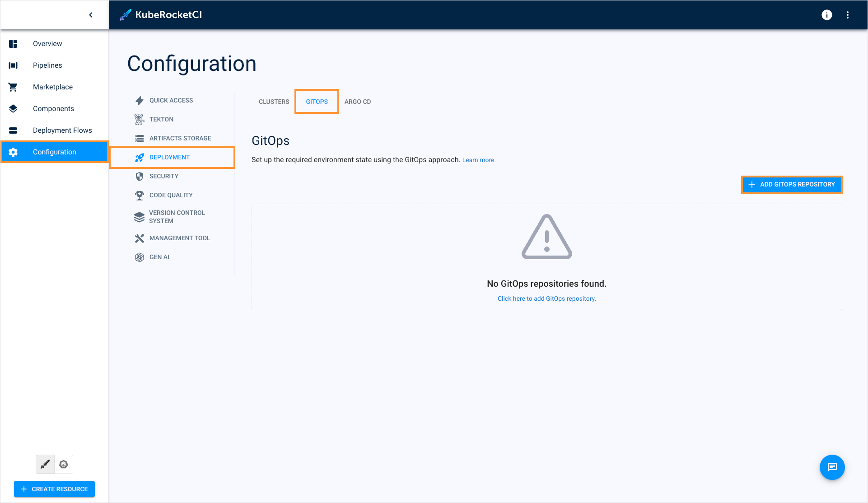Click the information icon in top bar
This screenshot has height=503, width=868.
point(827,14)
